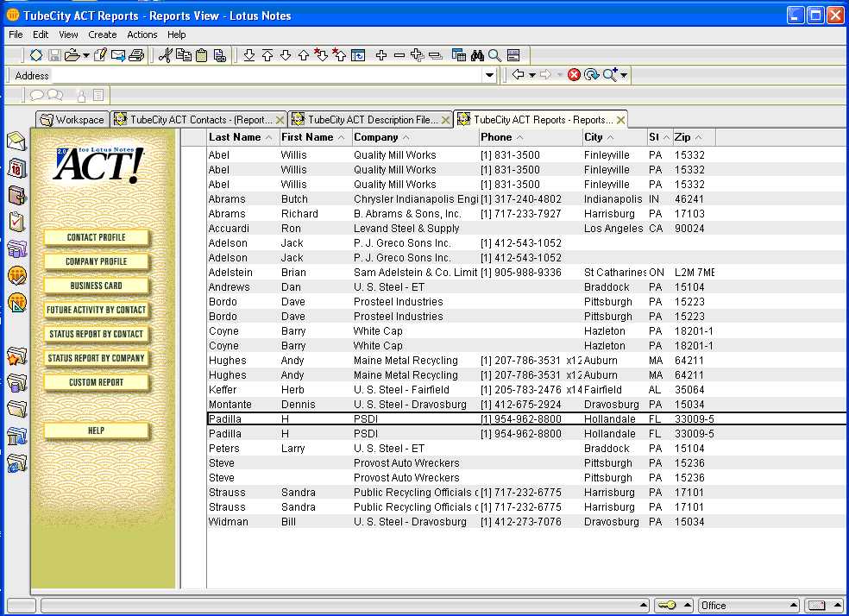Open the Office location status dropdown

748,605
